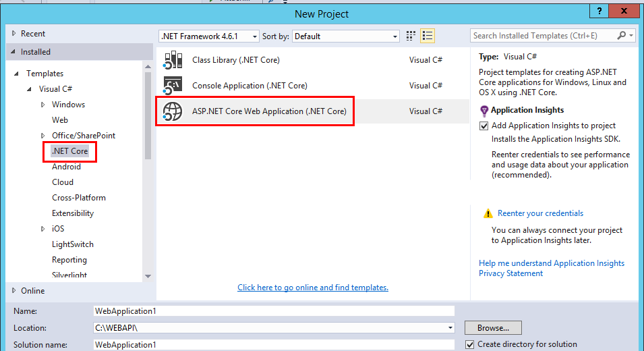Open the search options dropdown arrow
Image resolution: width=644 pixels, height=351 pixels.
coord(631,36)
